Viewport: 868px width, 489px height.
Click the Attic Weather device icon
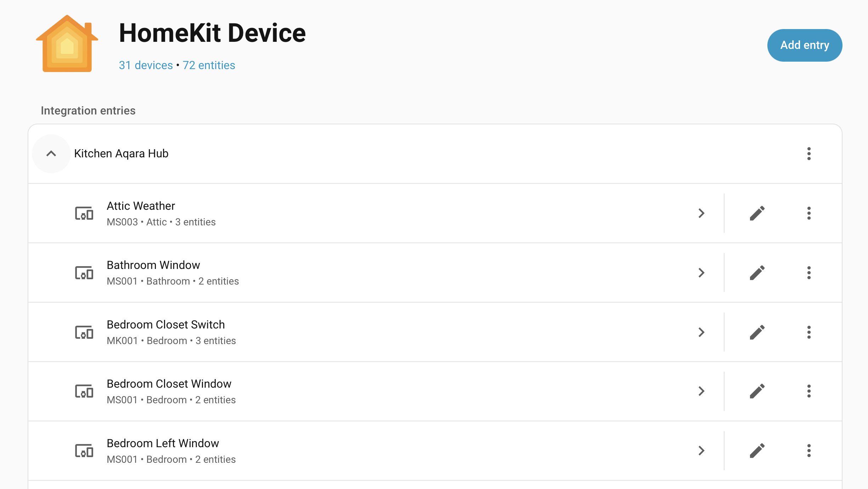[x=84, y=213]
